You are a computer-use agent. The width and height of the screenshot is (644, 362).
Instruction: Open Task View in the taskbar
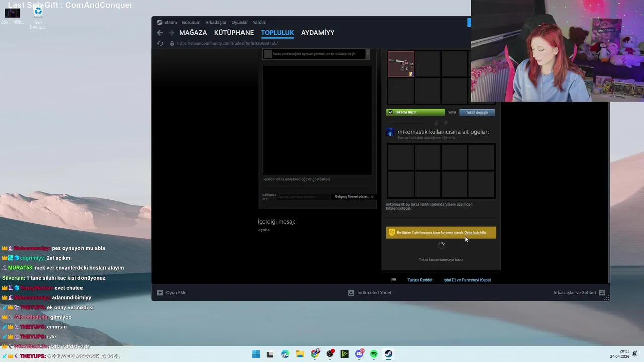(270, 354)
